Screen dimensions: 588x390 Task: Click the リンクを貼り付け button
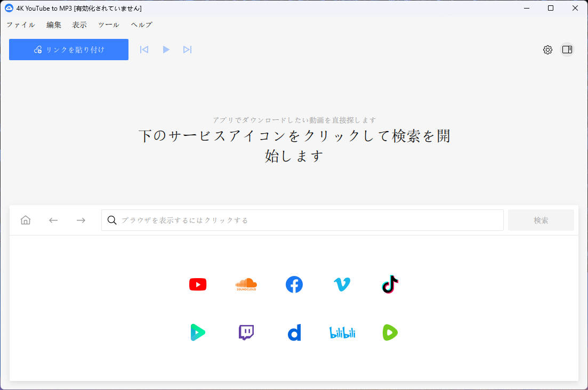pyautogui.click(x=68, y=49)
